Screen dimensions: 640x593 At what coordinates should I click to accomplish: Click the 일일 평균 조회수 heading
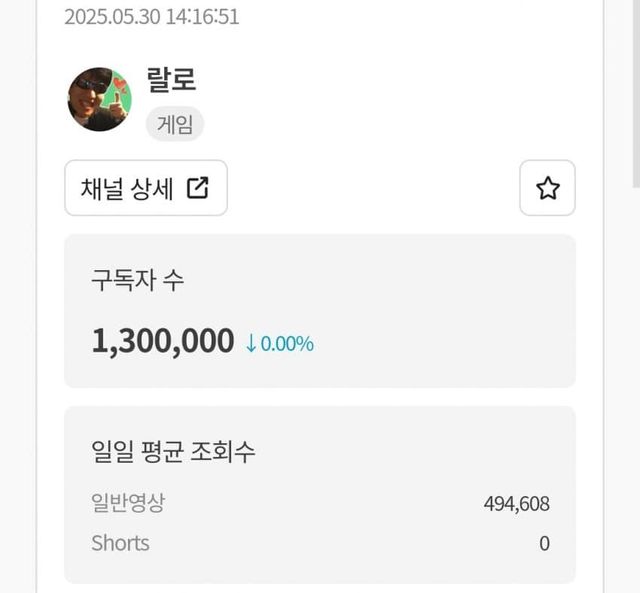[x=173, y=451]
